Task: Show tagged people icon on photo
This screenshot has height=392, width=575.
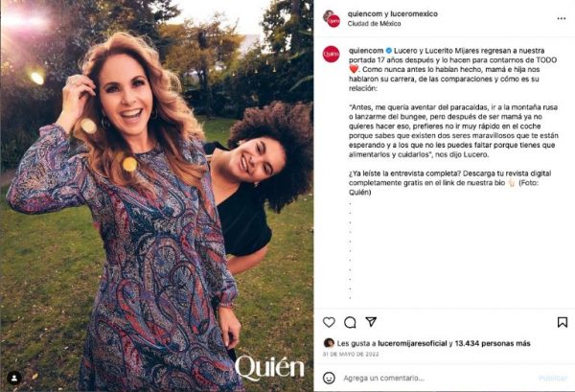Action: (14, 378)
